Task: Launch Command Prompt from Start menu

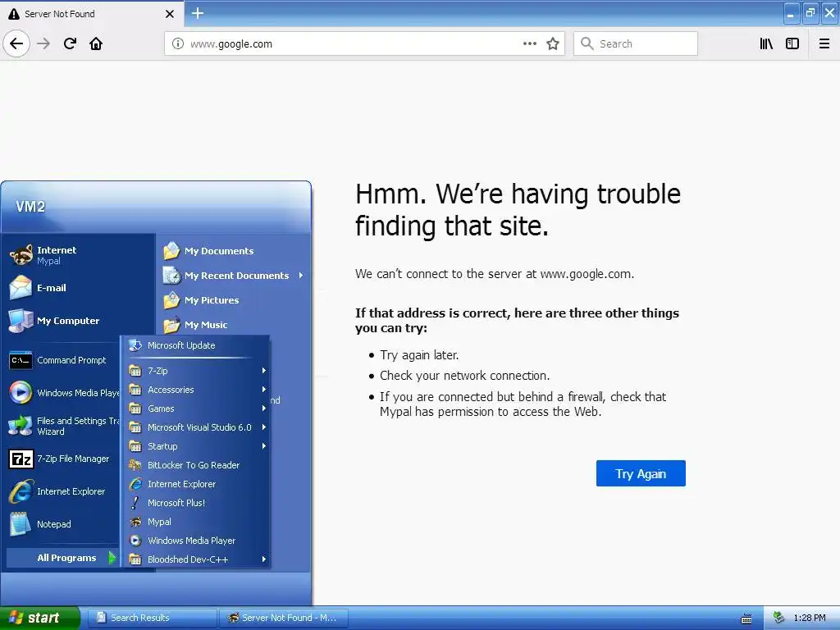Action: tap(62, 360)
